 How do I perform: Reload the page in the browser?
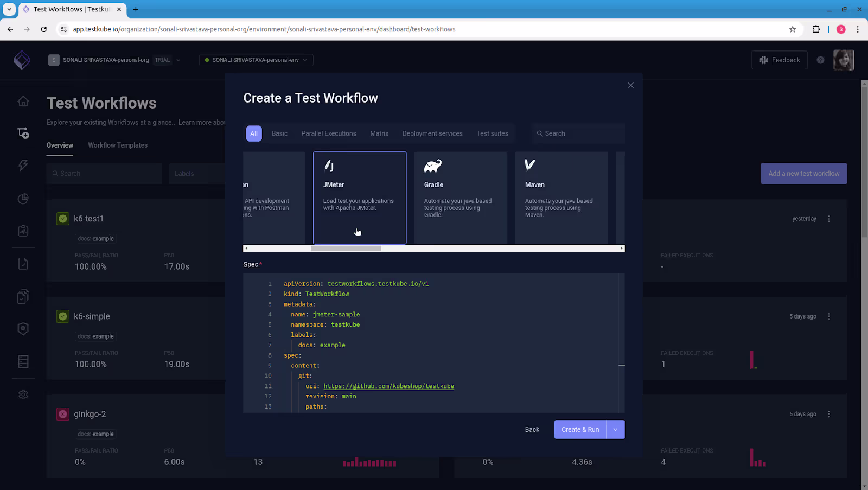43,29
